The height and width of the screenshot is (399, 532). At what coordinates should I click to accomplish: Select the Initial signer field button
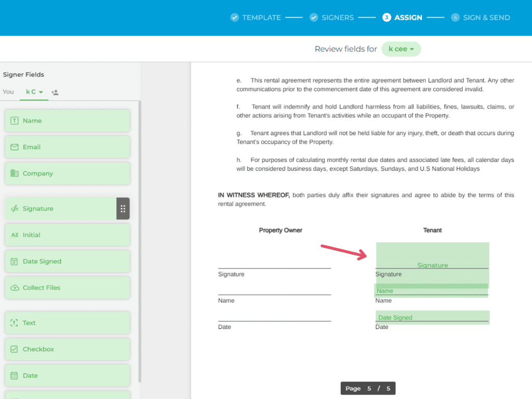(x=68, y=235)
